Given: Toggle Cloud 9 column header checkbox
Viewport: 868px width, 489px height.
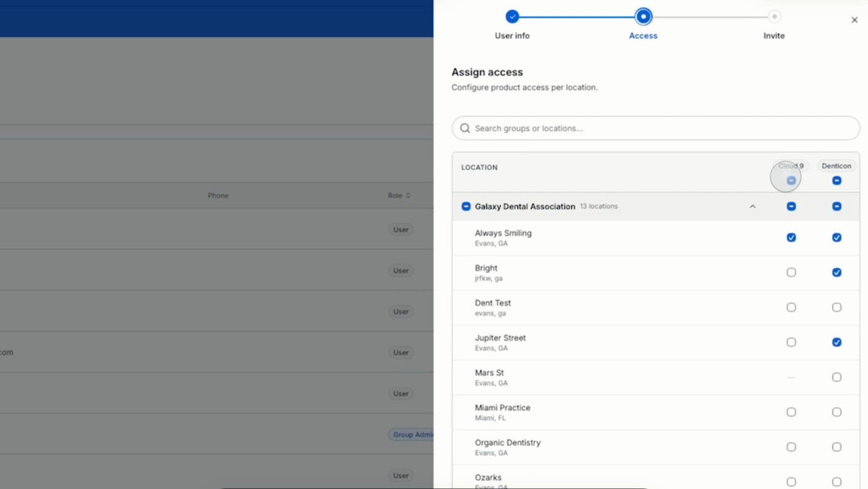Looking at the screenshot, I should click(x=791, y=181).
